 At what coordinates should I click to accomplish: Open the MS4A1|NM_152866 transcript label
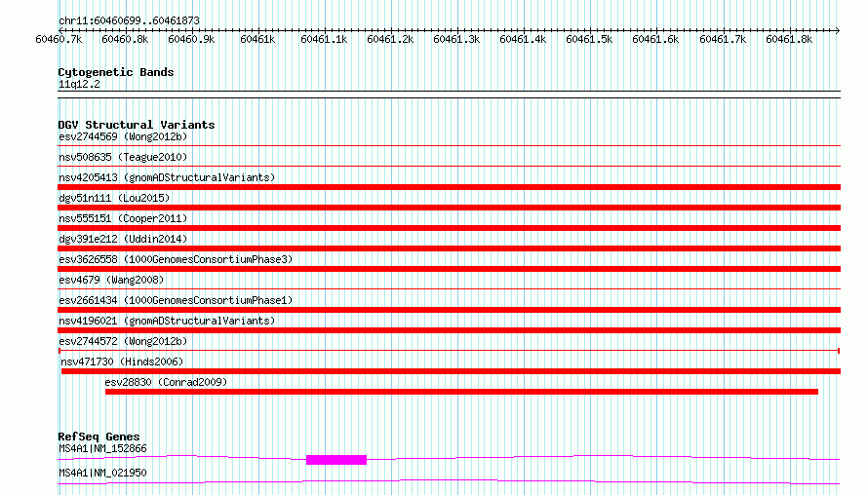[x=102, y=448]
